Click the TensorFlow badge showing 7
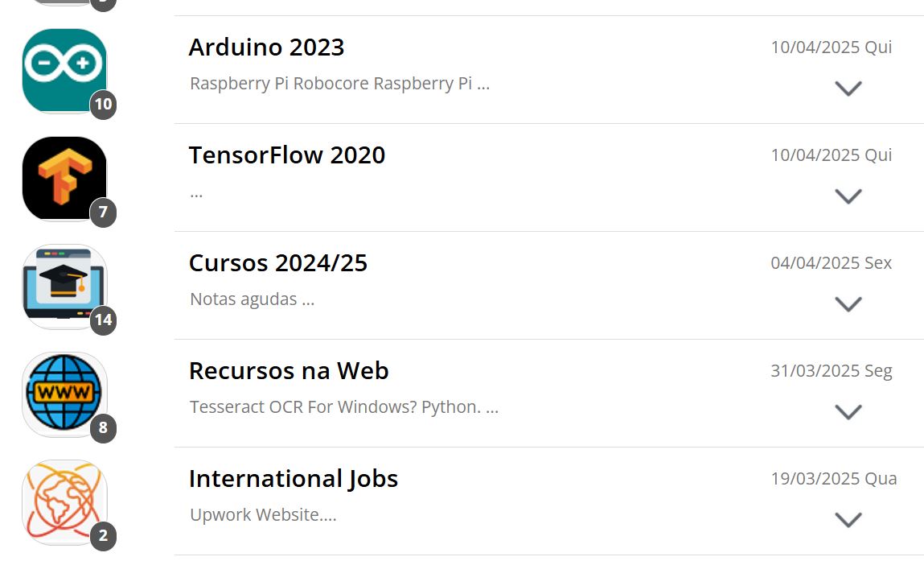Viewport: 924px width, 561px height. coord(103,212)
